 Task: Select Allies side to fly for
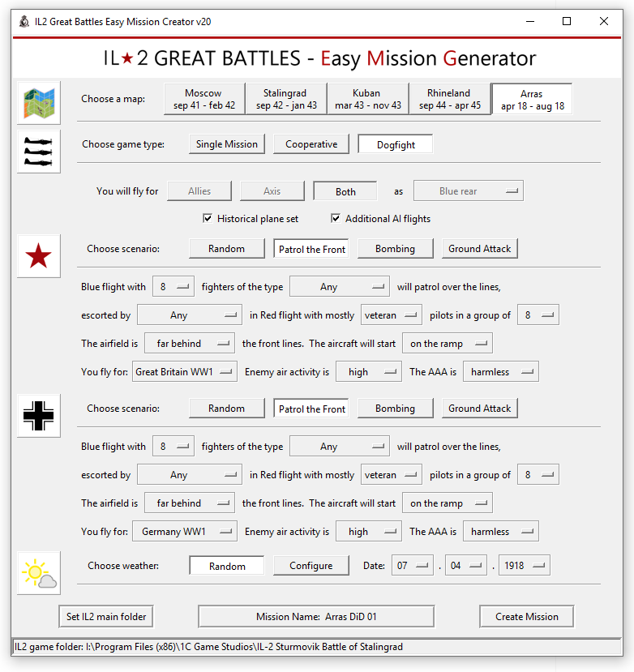pyautogui.click(x=199, y=191)
